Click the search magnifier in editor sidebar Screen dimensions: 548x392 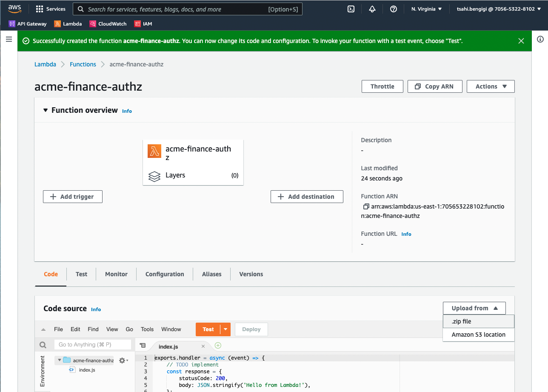tap(43, 345)
